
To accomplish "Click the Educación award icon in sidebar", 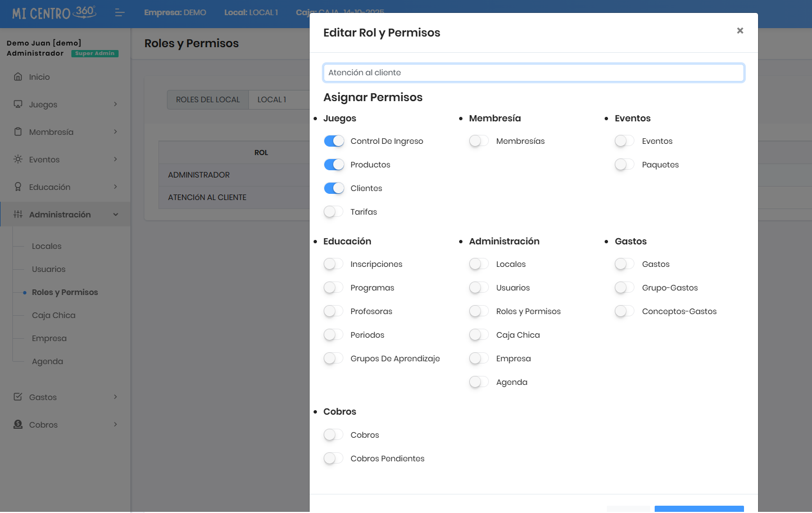I will [x=18, y=187].
